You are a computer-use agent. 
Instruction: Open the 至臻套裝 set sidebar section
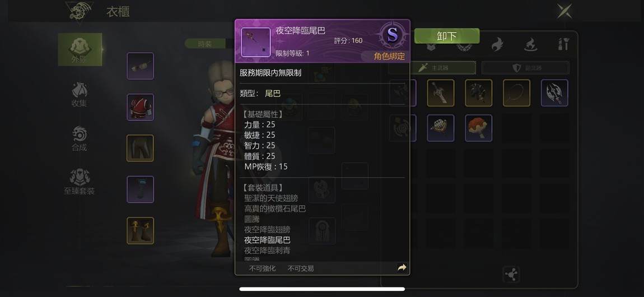click(80, 182)
